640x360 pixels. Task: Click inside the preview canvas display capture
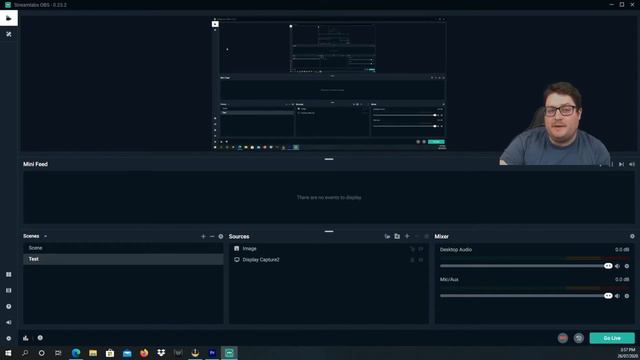(x=329, y=84)
